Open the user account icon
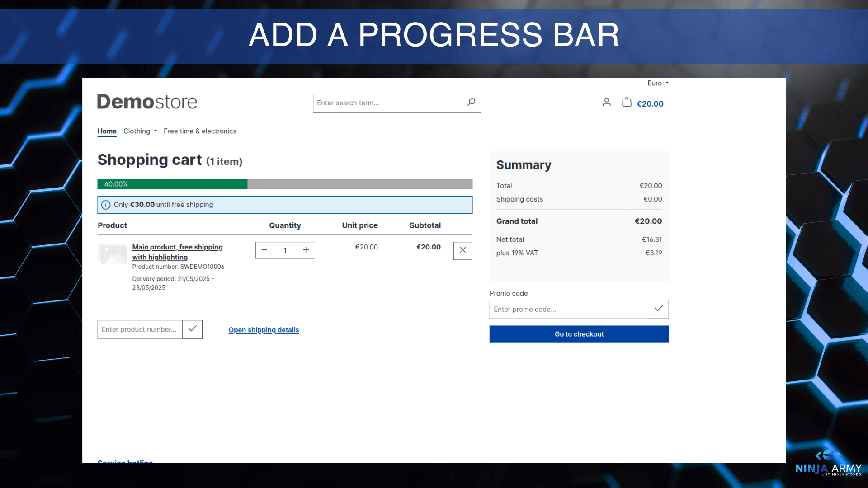The image size is (868, 488). point(607,103)
